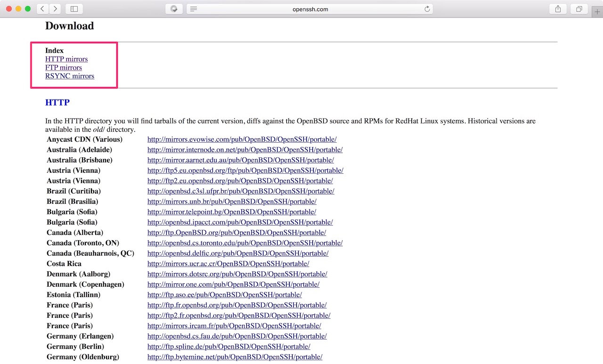Image resolution: width=603 pixels, height=364 pixels.
Task: Click the Brazil (Curitiba) label
Action: point(73,191)
